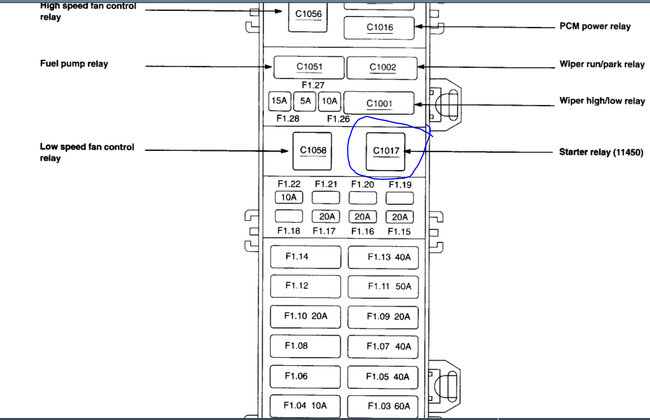650x420 pixels.
Task: Click the 15A fuse F1.28
Action: (279, 101)
